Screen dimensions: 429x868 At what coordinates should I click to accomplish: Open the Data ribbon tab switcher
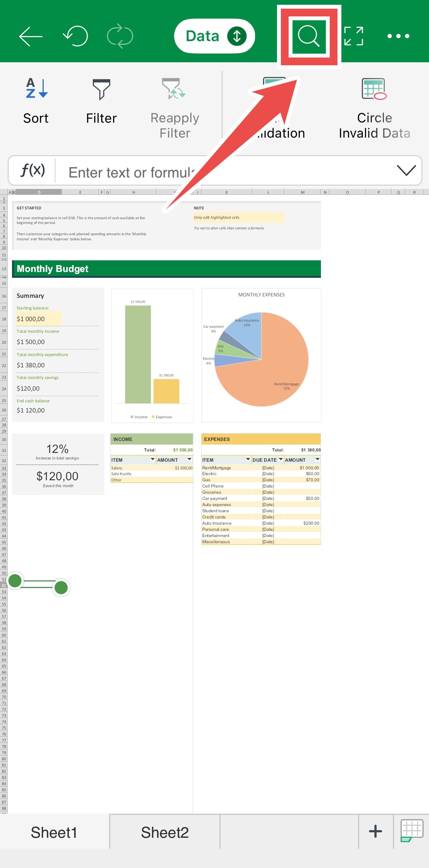coord(215,36)
